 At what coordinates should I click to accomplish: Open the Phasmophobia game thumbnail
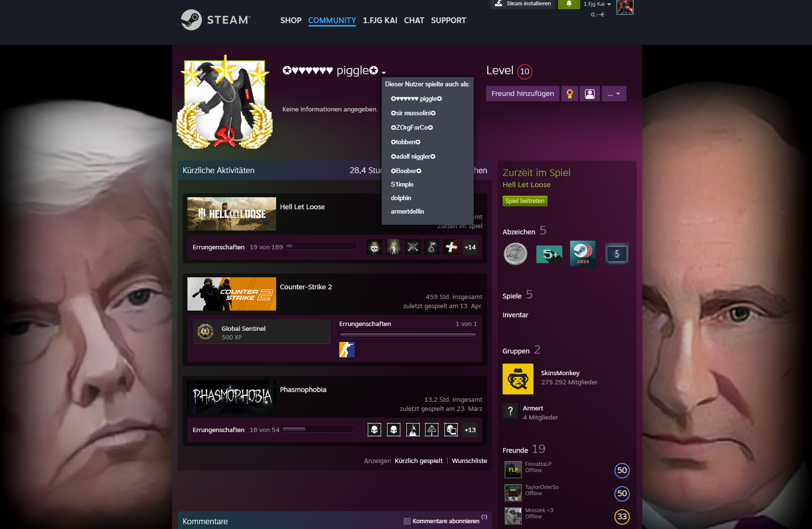231,396
